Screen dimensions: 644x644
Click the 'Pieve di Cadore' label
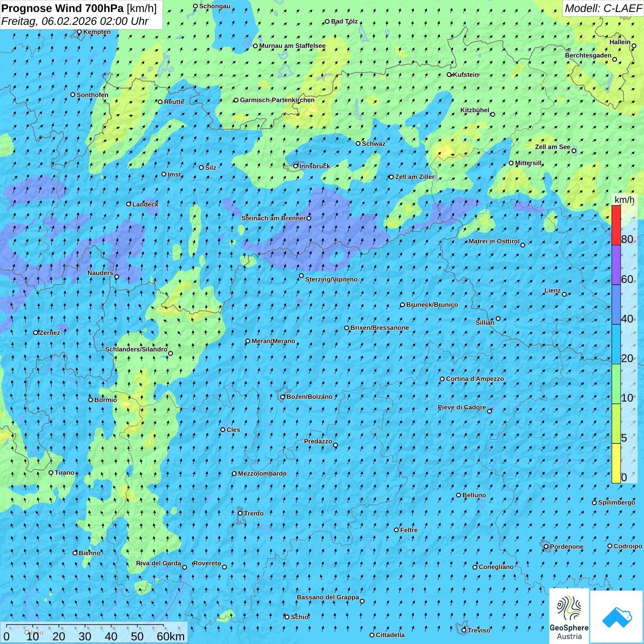pos(462,407)
